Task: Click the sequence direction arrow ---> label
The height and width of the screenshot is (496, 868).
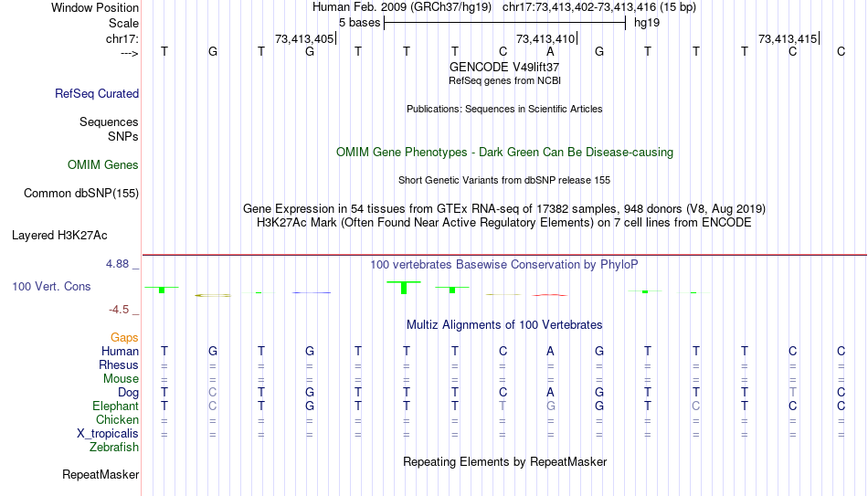Action: click(x=130, y=53)
